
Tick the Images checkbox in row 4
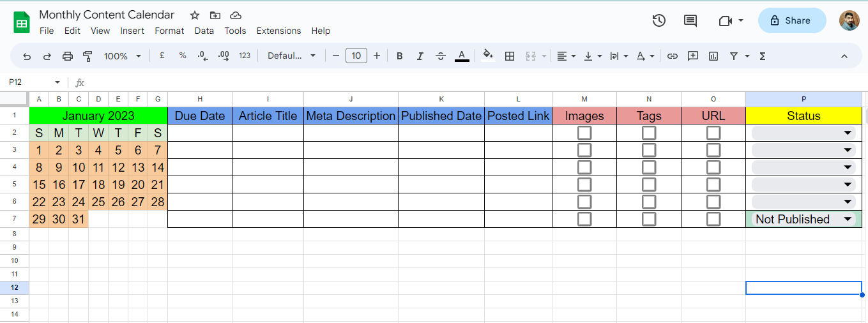point(584,167)
